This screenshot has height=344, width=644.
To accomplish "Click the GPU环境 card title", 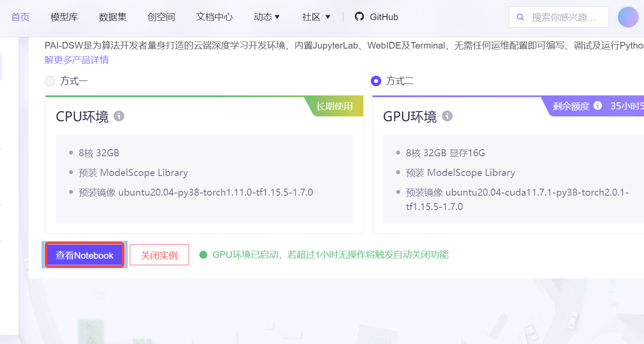I will pos(410,116).
